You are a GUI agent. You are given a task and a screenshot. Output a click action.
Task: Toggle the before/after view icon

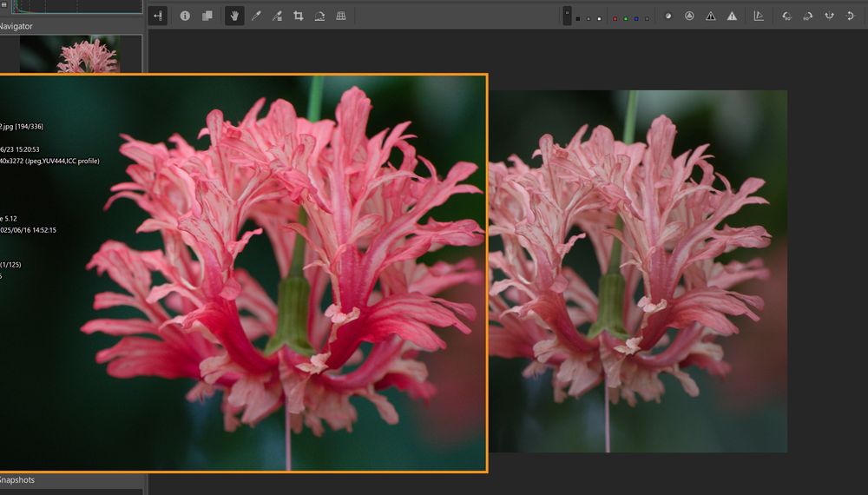point(207,16)
